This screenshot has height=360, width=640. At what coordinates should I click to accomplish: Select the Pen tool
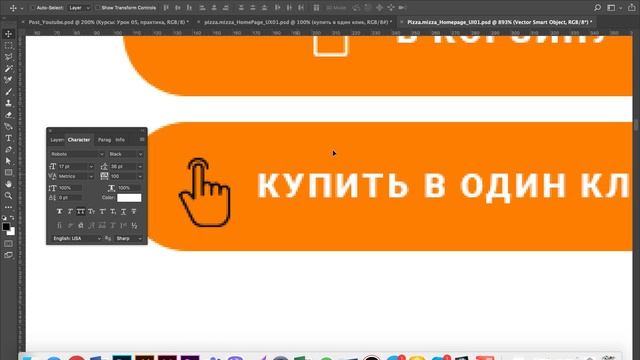(8, 150)
